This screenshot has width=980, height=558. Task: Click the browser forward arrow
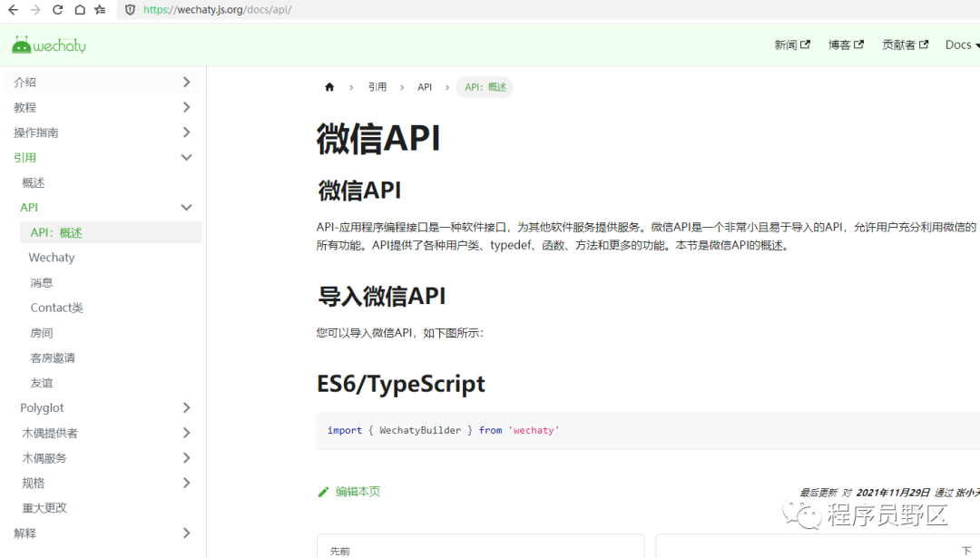pos(35,10)
